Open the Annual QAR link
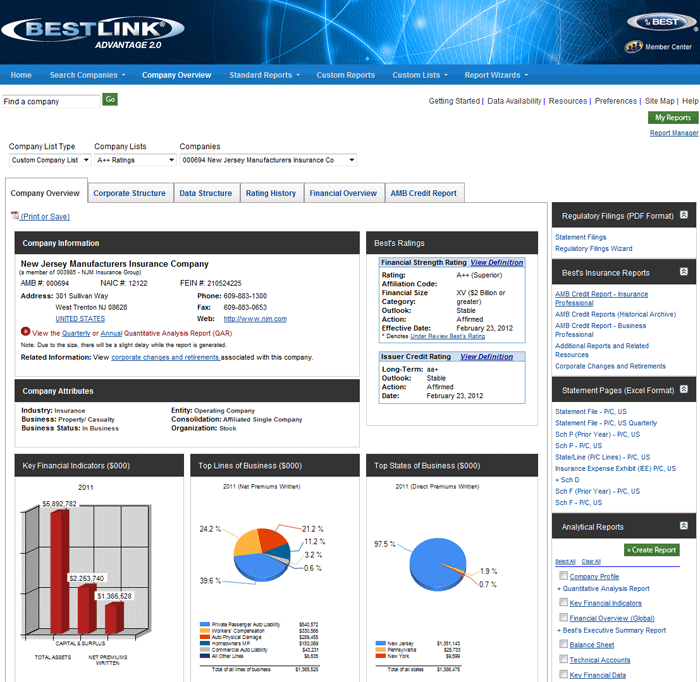The width and height of the screenshot is (700, 682). point(111,333)
